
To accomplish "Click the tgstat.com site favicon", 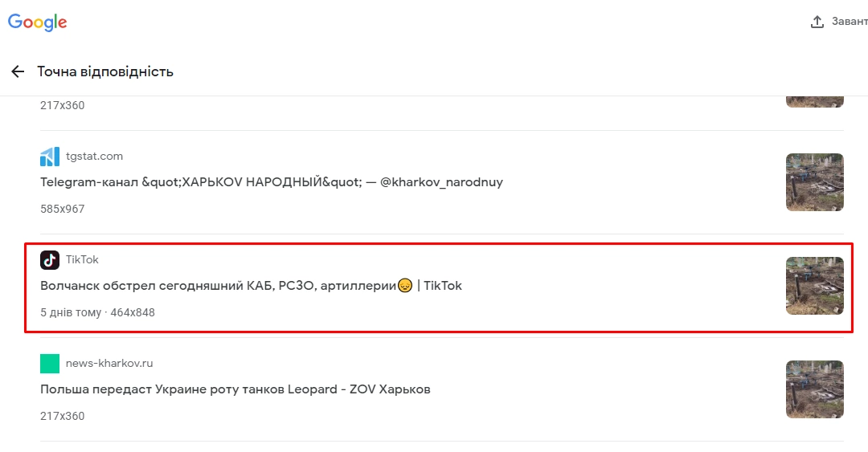I will [50, 157].
